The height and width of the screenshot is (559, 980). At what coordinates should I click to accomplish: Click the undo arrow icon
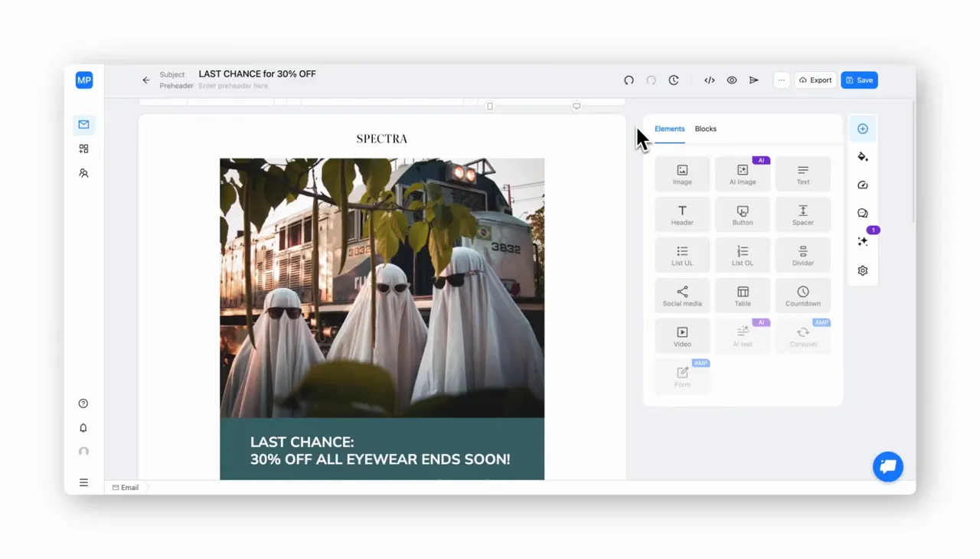tap(629, 80)
